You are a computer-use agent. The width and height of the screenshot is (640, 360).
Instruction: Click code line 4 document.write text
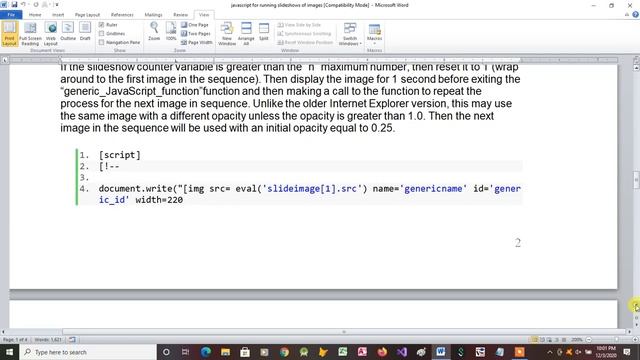pyautogui.click(x=309, y=194)
